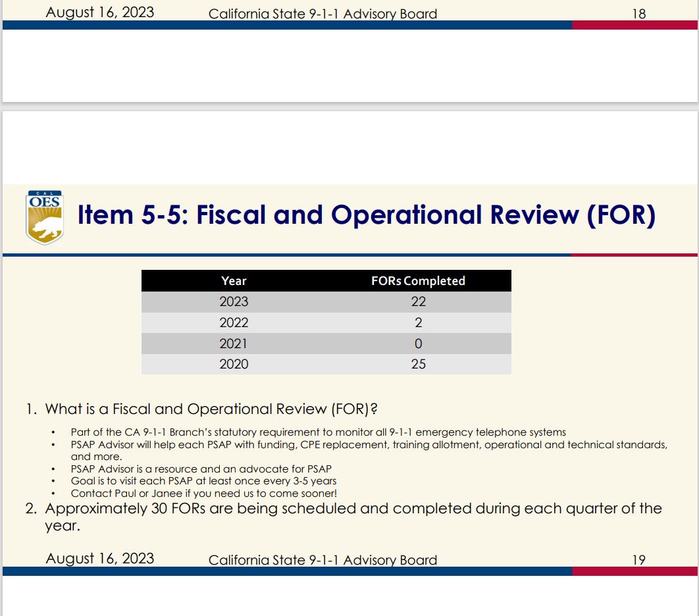Click the question heading about what a FOR is
699x616 pixels.
tap(211, 409)
